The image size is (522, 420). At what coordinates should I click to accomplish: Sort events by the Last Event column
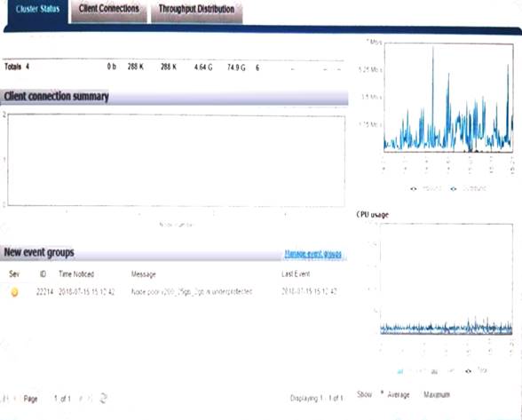coord(296,274)
